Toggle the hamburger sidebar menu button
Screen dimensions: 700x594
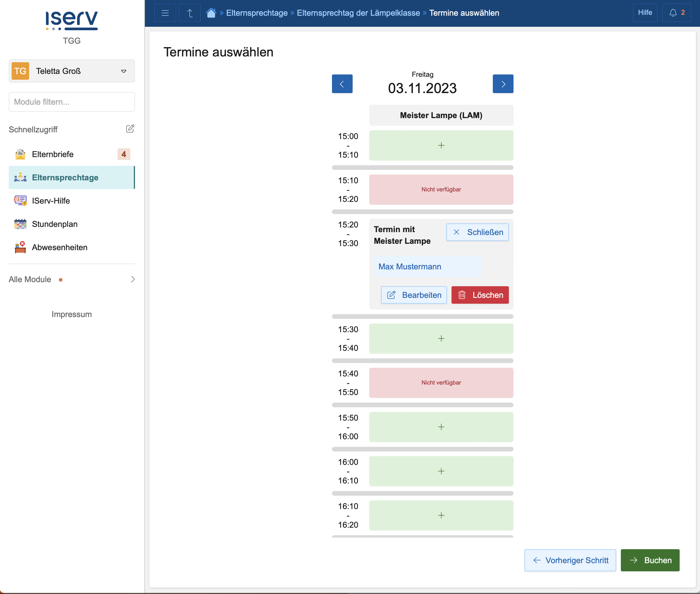pos(165,13)
